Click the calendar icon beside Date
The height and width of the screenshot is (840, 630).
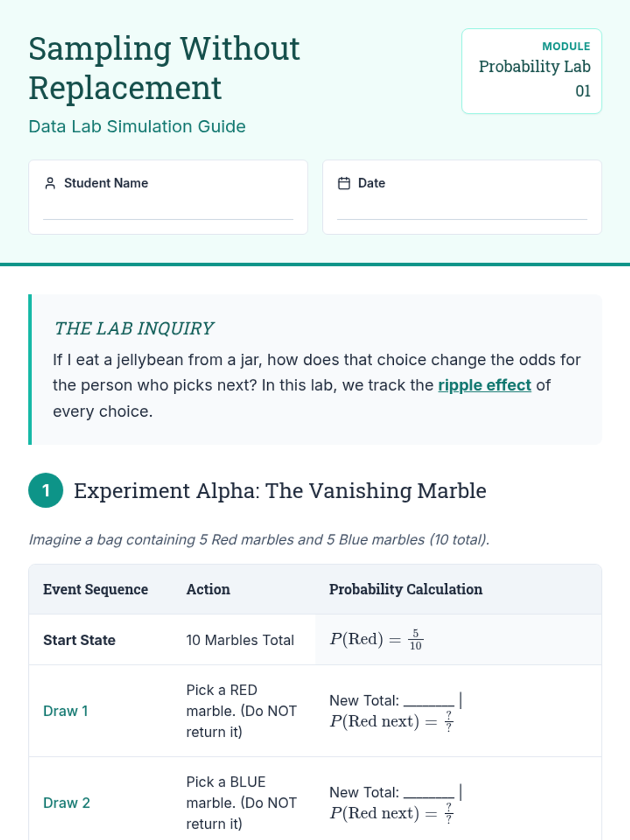(x=344, y=183)
